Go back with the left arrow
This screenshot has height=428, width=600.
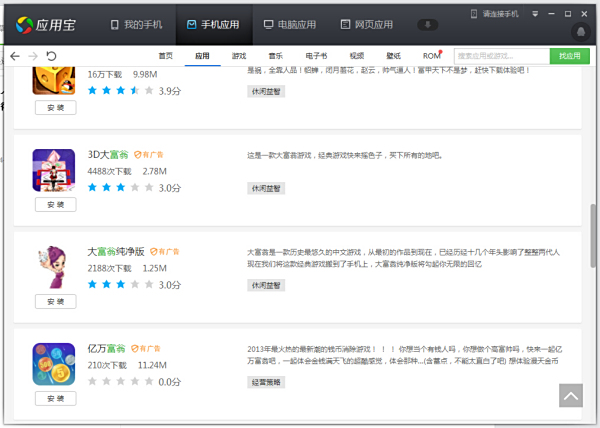point(15,56)
